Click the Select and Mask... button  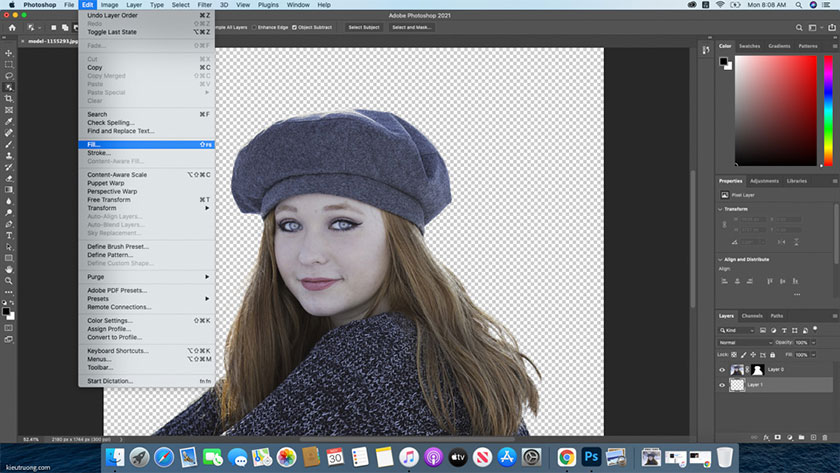point(411,27)
